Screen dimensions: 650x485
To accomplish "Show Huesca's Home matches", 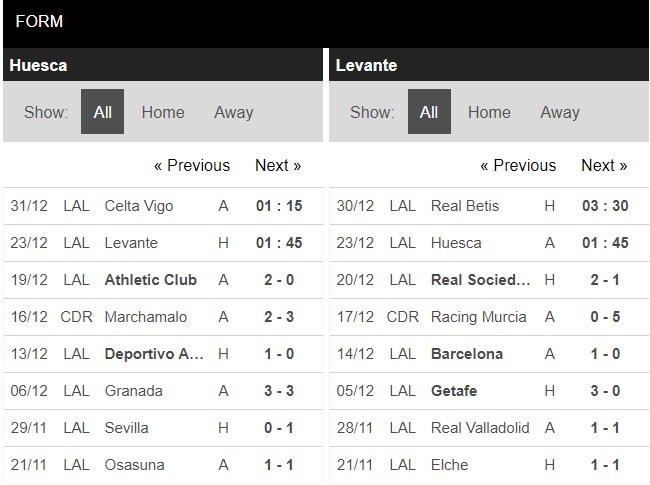I will coord(163,112).
